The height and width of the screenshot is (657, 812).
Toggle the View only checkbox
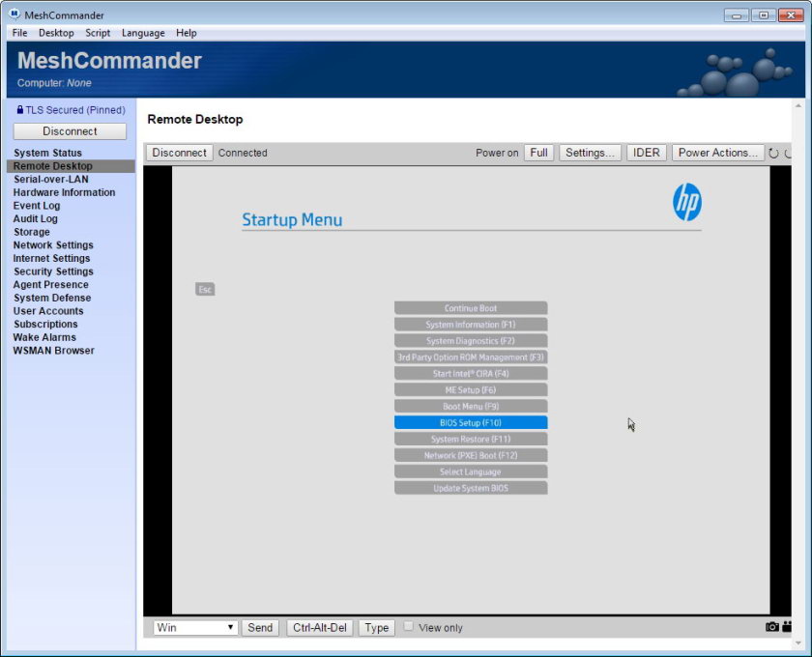[x=409, y=627]
